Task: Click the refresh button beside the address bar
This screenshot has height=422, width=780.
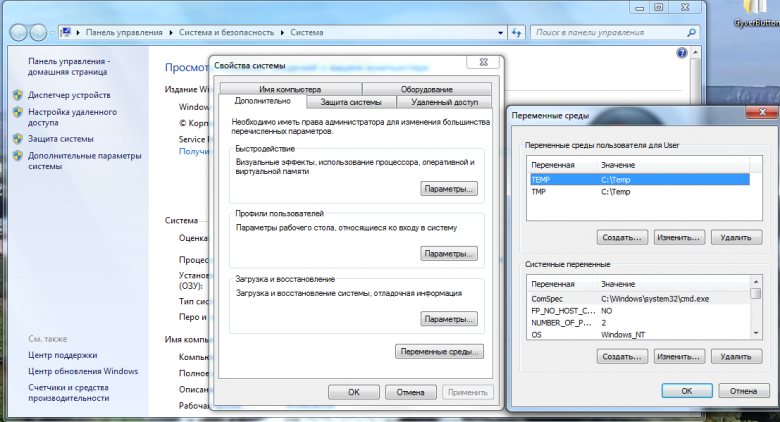Action: click(x=517, y=33)
